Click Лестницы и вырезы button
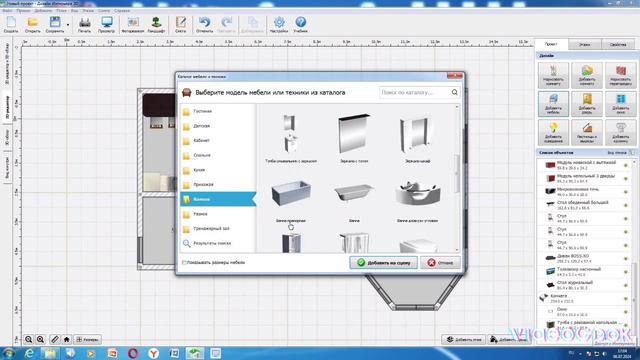 [587, 132]
